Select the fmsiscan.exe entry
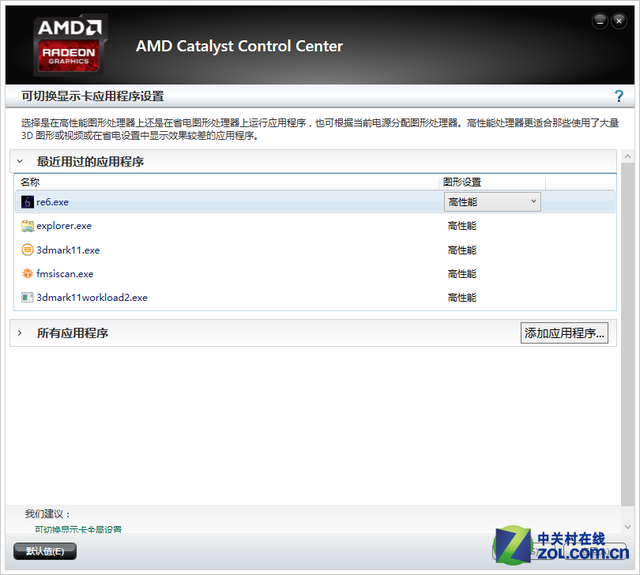Screen dimensions: 640x575 coord(64,273)
